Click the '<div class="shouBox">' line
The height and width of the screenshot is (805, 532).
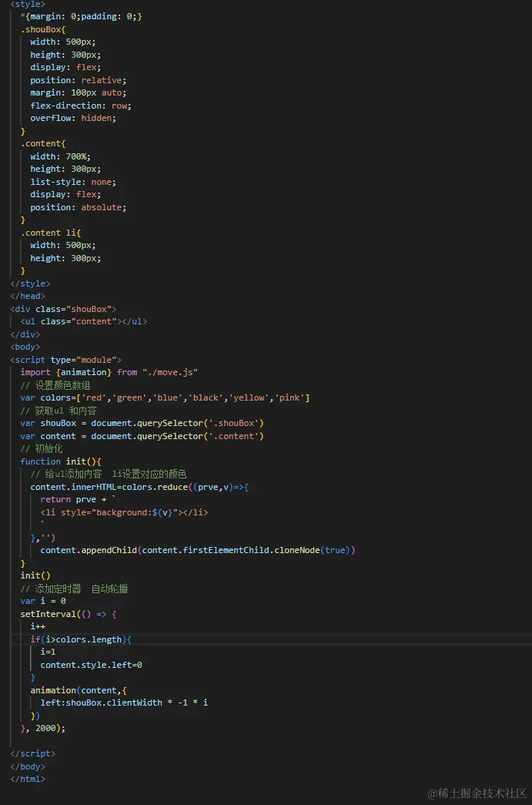(x=63, y=309)
